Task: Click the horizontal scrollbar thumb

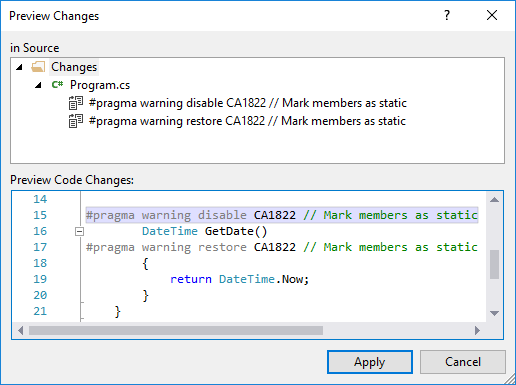Action: pyautogui.click(x=176, y=330)
